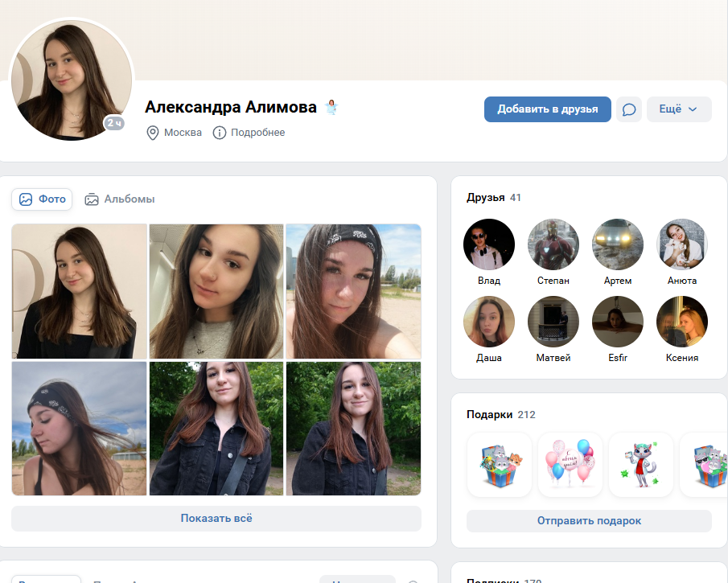Click the "2 ч" last-seen badge on avatar
The width and height of the screenshot is (728, 583).
(x=114, y=123)
